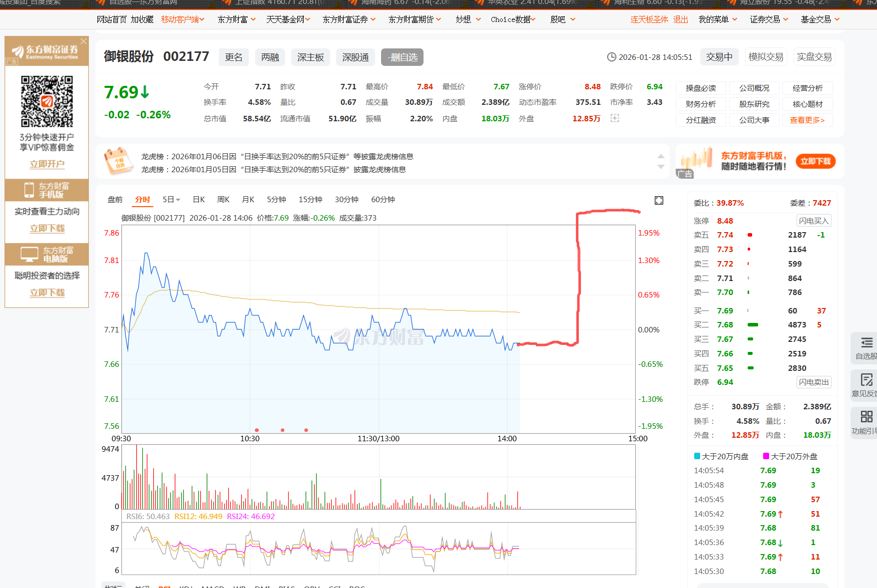
Task: Go to 网站首页 link
Action: point(112,19)
